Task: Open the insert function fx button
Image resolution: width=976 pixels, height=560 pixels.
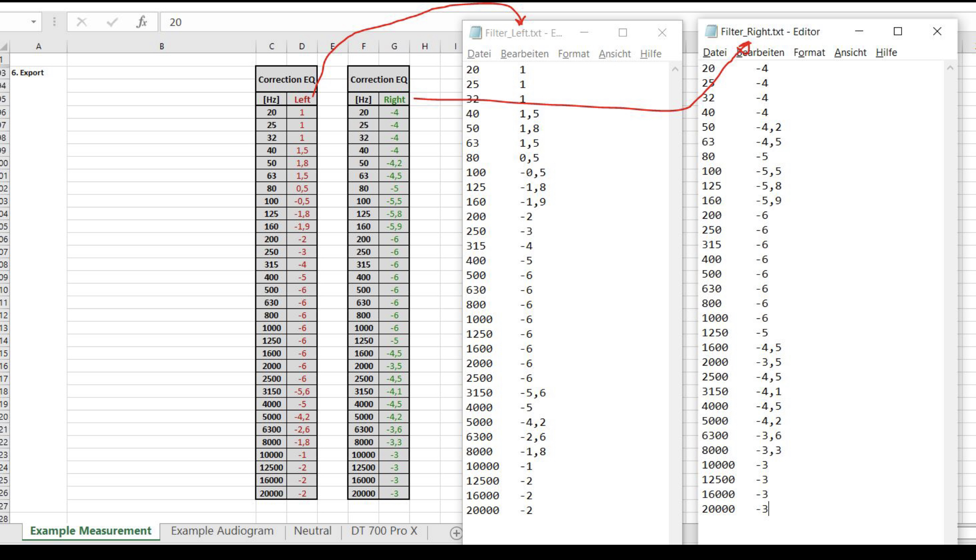Action: pyautogui.click(x=142, y=22)
